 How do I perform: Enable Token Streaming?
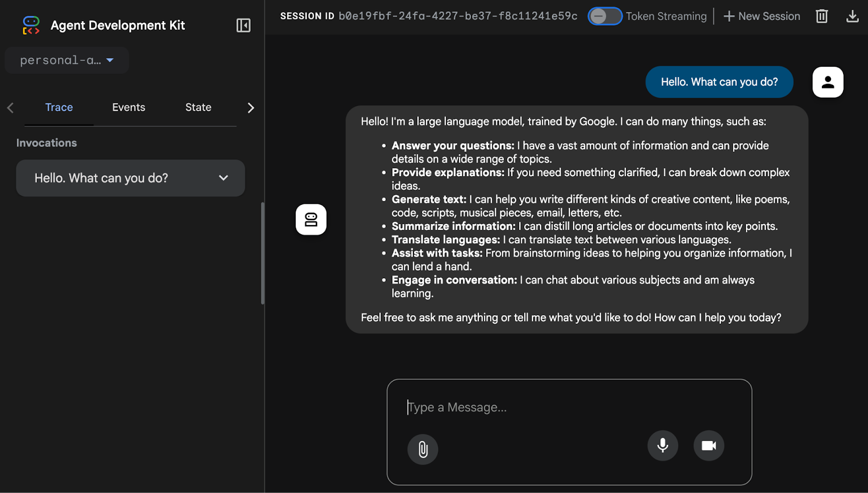click(604, 16)
